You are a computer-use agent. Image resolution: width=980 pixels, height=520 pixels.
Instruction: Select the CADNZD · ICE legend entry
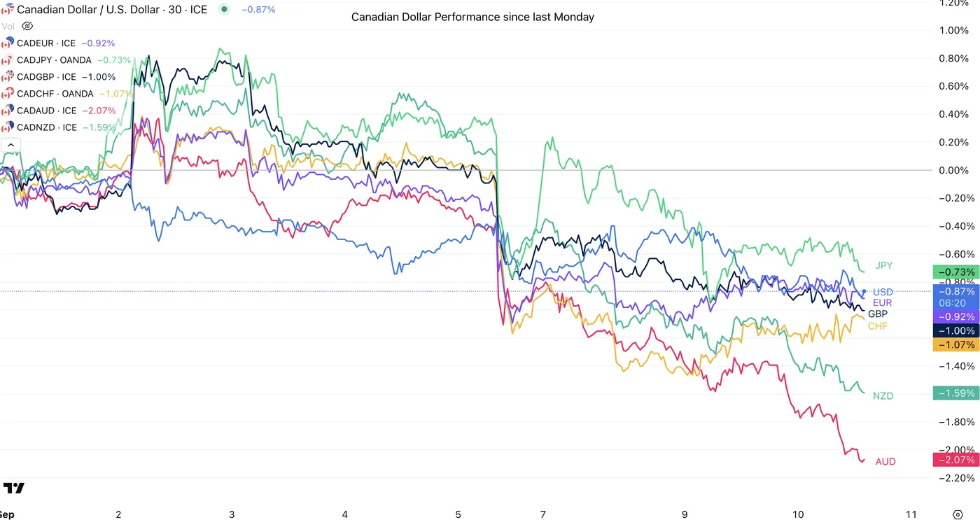(46, 127)
